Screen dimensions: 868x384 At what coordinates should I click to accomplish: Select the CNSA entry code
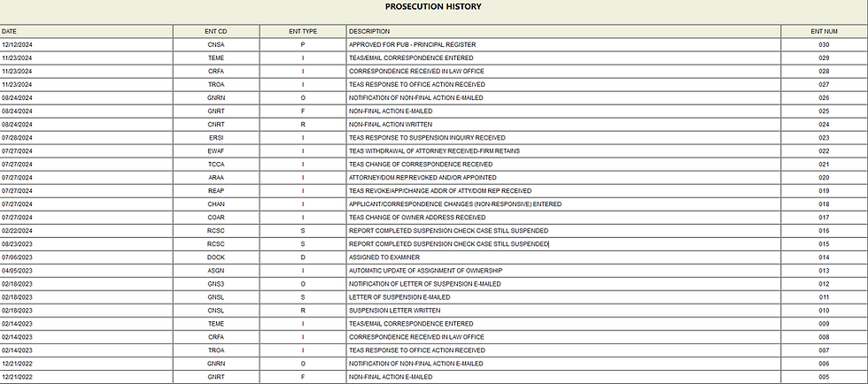(216, 45)
